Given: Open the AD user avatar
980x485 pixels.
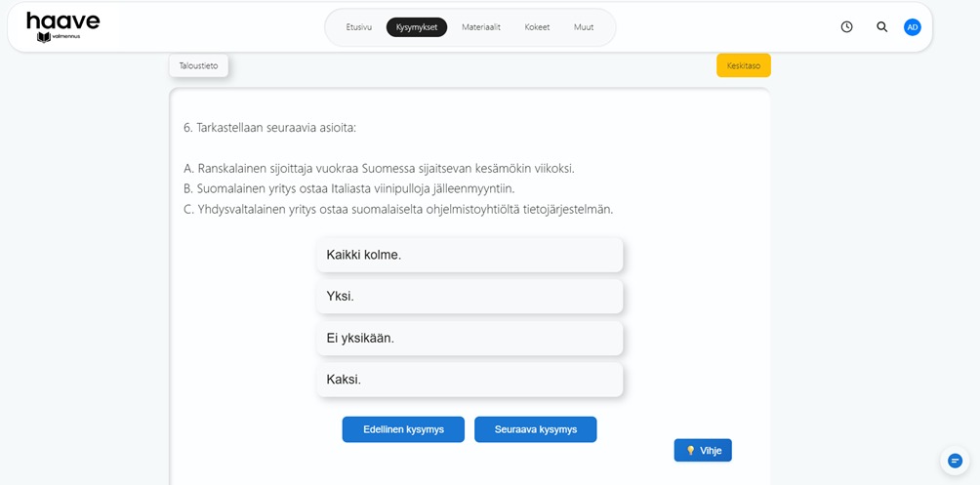Looking at the screenshot, I should tap(913, 27).
